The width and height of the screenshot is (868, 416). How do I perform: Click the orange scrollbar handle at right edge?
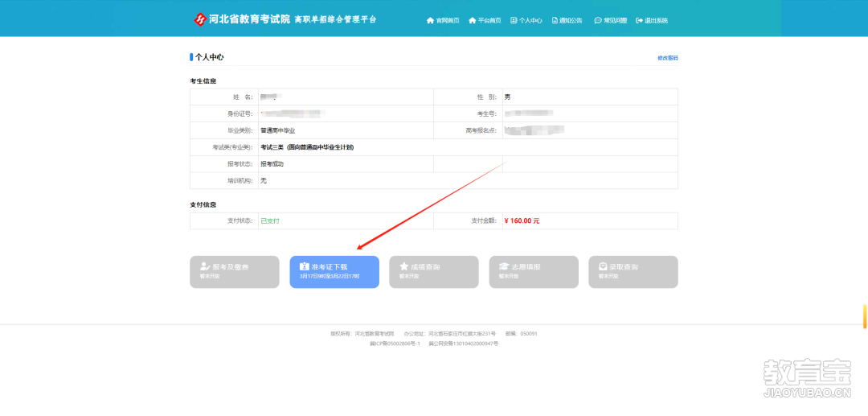point(865,316)
